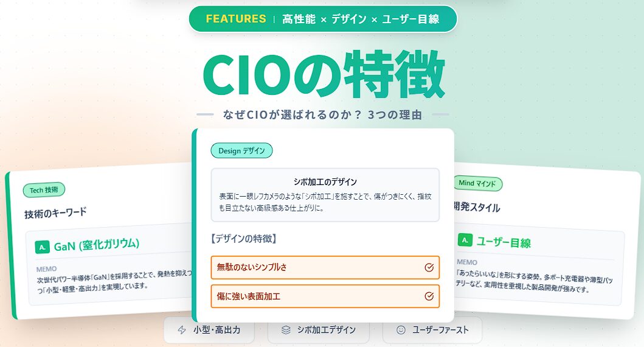Viewport: 644px width, 347px height.
Task: Click the green A. badge next to GaN
Action: pyautogui.click(x=42, y=247)
